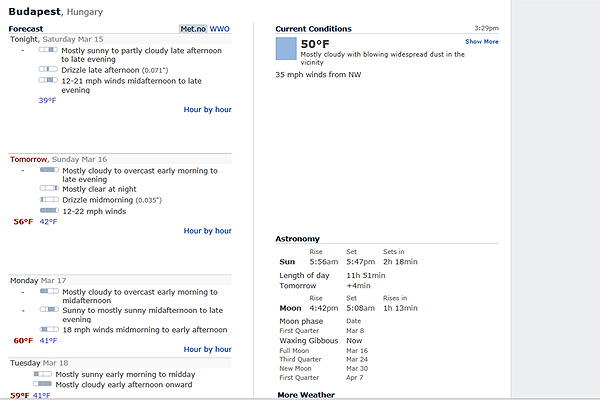Click the blue current conditions weather icon

point(286,50)
